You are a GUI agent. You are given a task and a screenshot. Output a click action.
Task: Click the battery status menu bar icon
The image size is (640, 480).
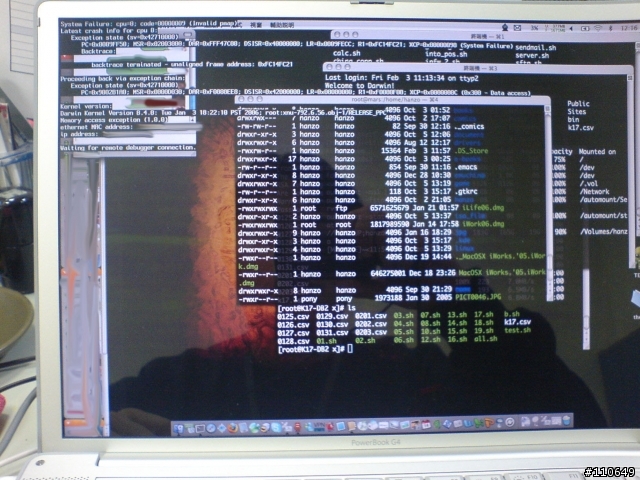pyautogui.click(x=585, y=28)
